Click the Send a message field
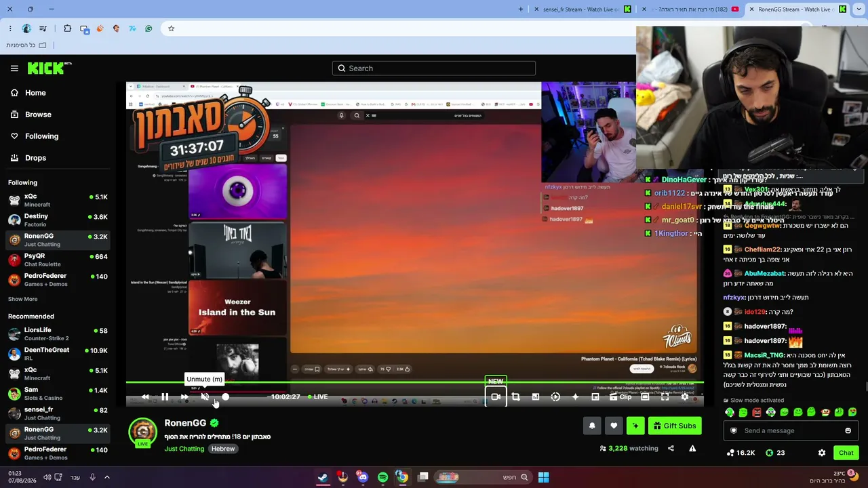This screenshot has height=488, width=868. (790, 430)
